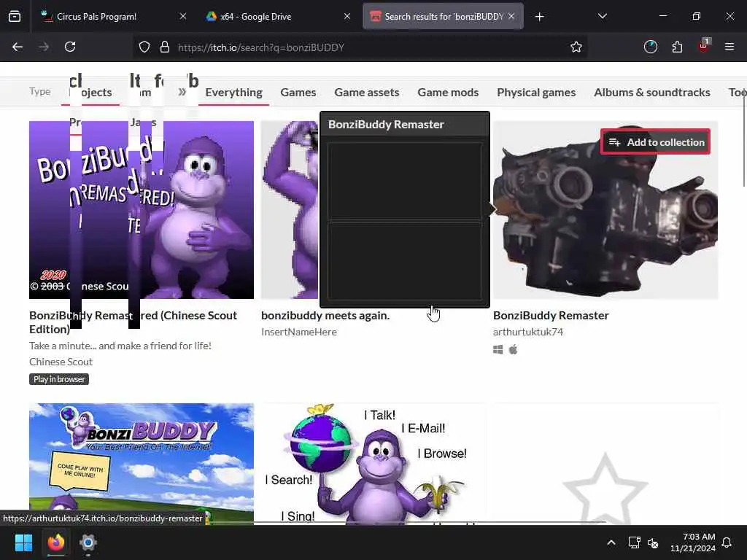
Task: Click the Firefox taskbar icon
Action: point(55,542)
